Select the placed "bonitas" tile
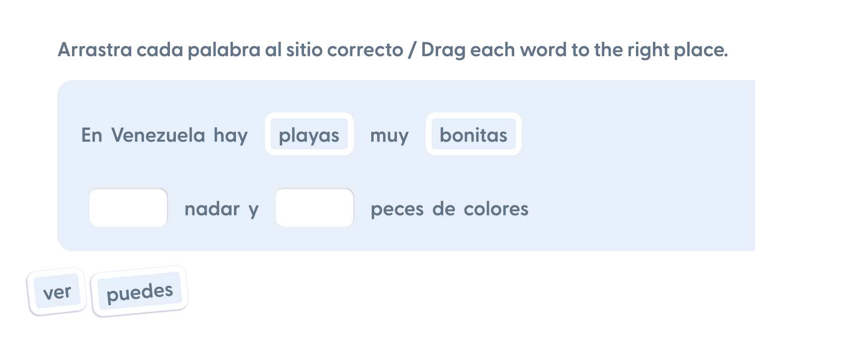The width and height of the screenshot is (868, 357). 473,135
